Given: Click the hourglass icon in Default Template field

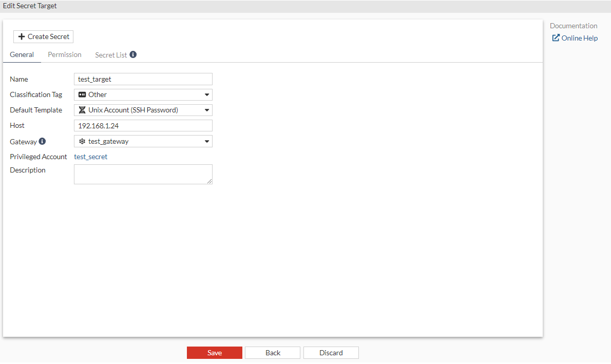Looking at the screenshot, I should pos(82,110).
